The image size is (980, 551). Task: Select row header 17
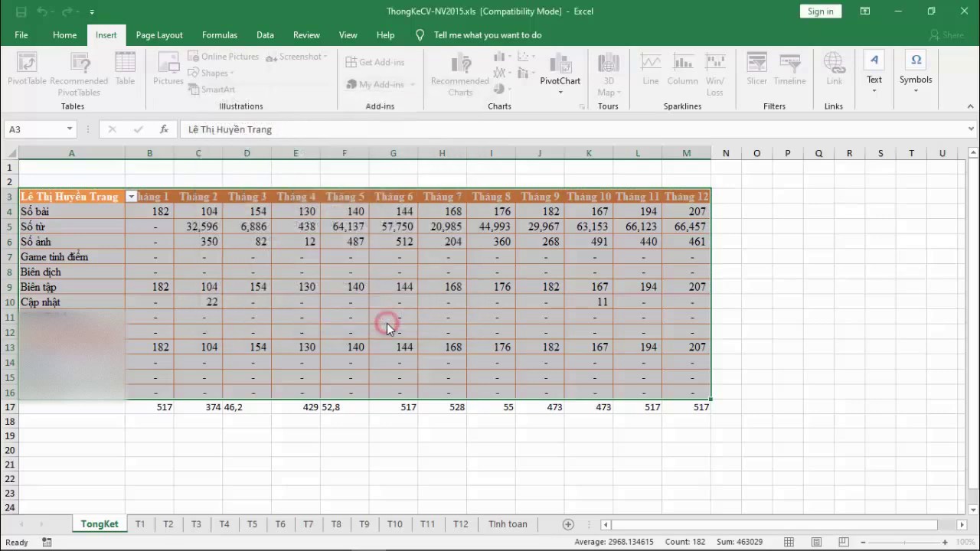9,407
